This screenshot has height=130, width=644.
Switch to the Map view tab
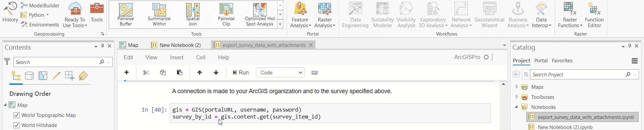[129, 45]
